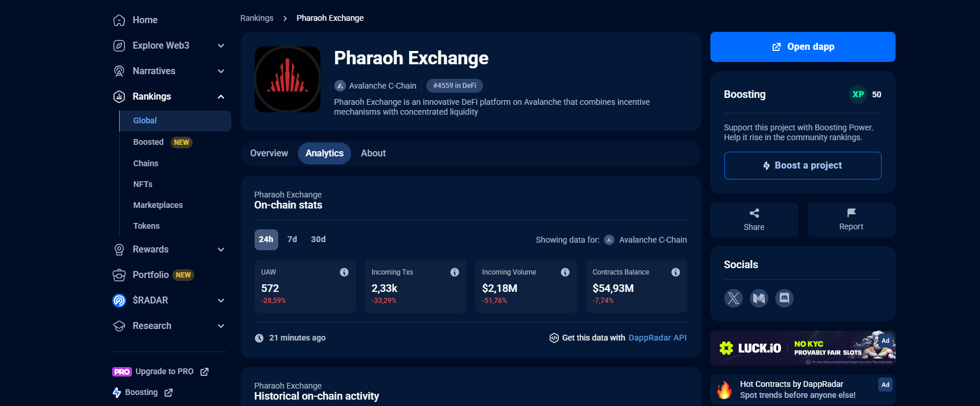Open the X (Twitter) social link
Image resolution: width=980 pixels, height=406 pixels.
[x=734, y=298]
